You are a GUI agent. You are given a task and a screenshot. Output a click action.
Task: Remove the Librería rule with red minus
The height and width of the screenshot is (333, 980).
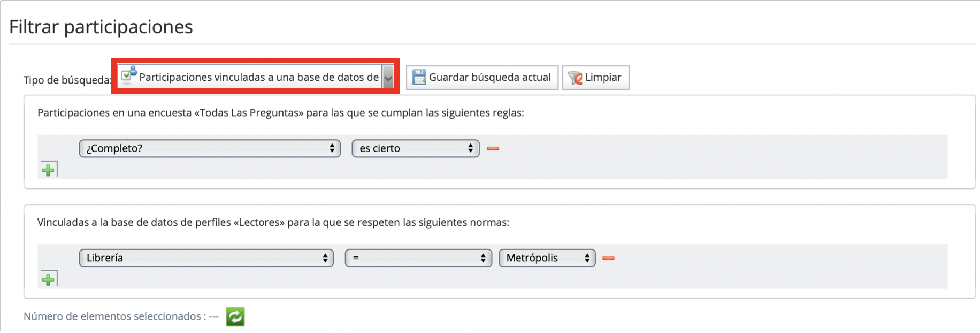pos(608,258)
